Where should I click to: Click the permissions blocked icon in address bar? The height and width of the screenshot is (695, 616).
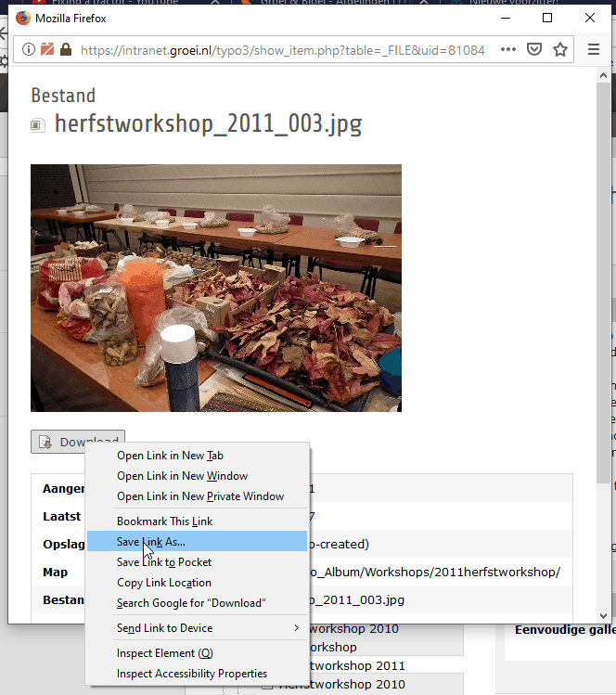coord(46,49)
